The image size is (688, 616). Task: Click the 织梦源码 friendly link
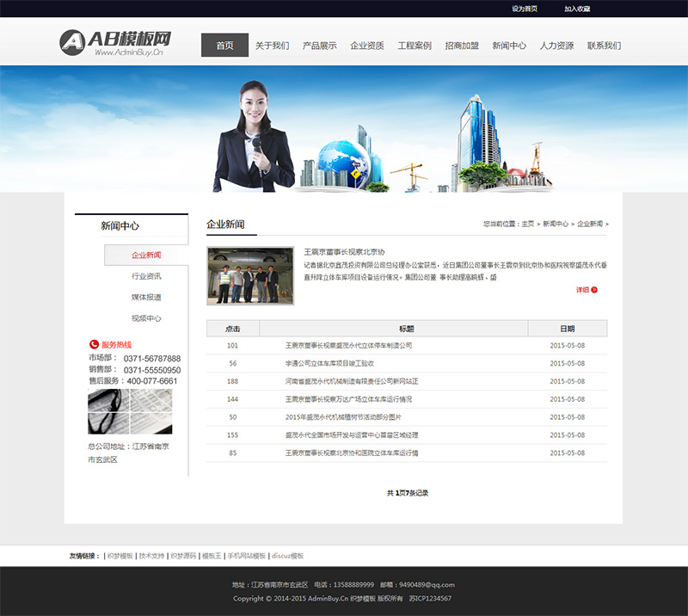tap(183, 556)
